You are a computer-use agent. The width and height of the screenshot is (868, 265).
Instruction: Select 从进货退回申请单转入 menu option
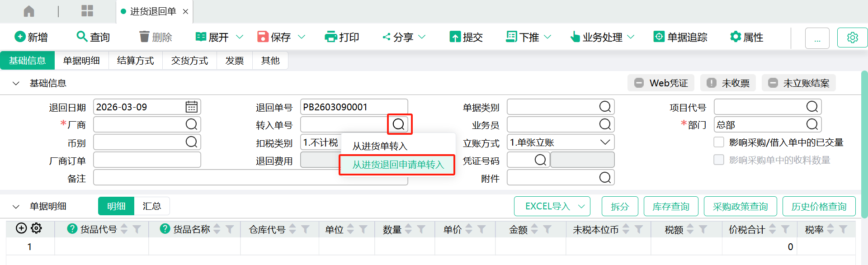click(398, 165)
